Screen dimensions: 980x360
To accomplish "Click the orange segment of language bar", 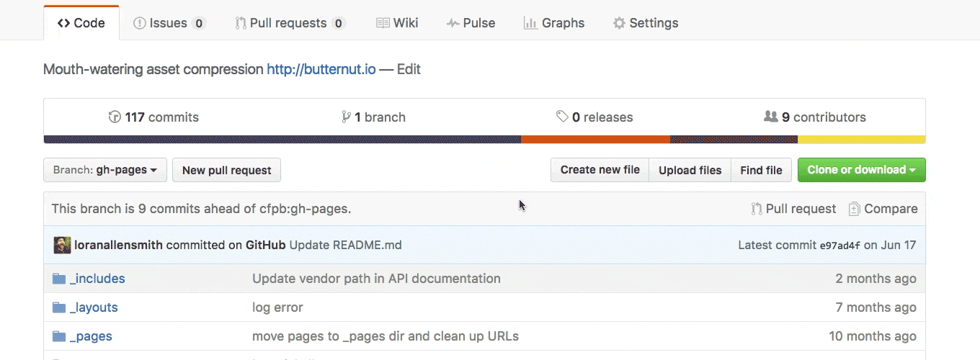I will (x=595, y=139).
